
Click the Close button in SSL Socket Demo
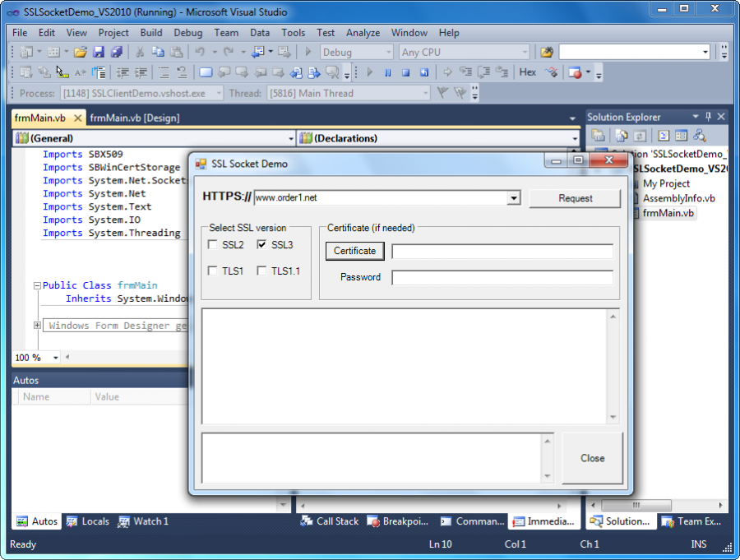pos(592,458)
